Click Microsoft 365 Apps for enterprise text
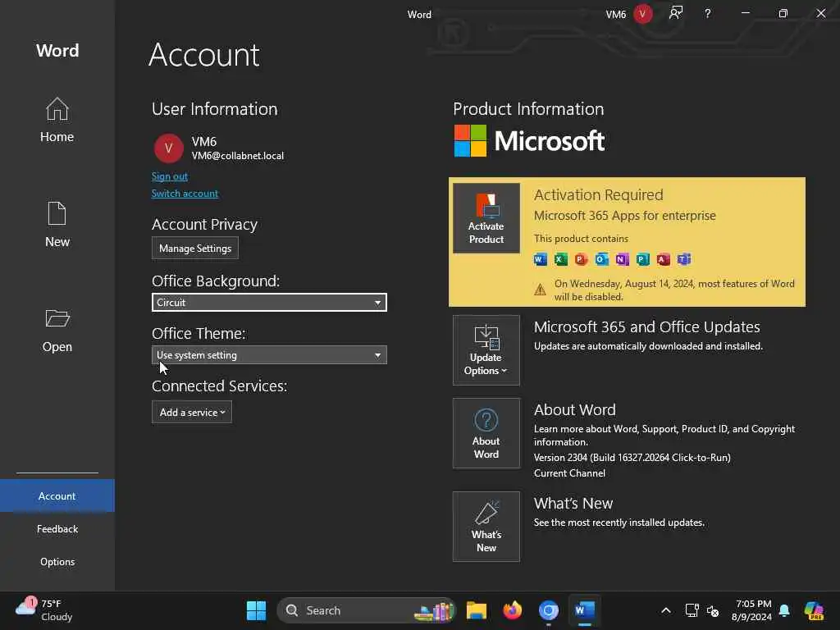The image size is (840, 630). pyautogui.click(x=624, y=216)
